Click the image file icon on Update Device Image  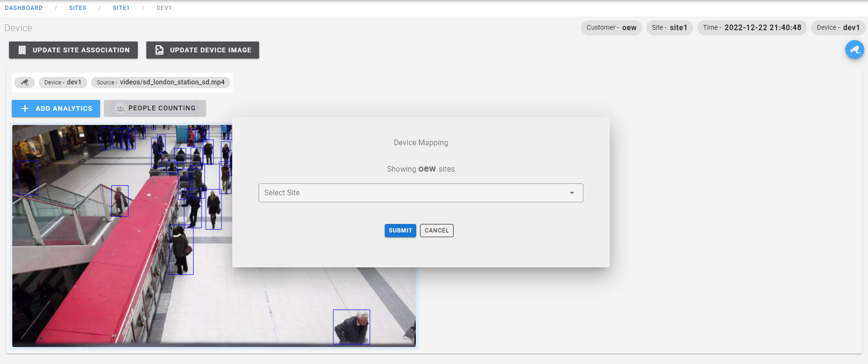160,50
